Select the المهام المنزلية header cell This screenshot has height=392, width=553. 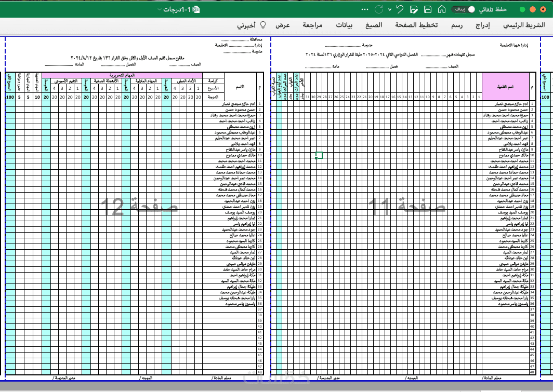coord(146,80)
